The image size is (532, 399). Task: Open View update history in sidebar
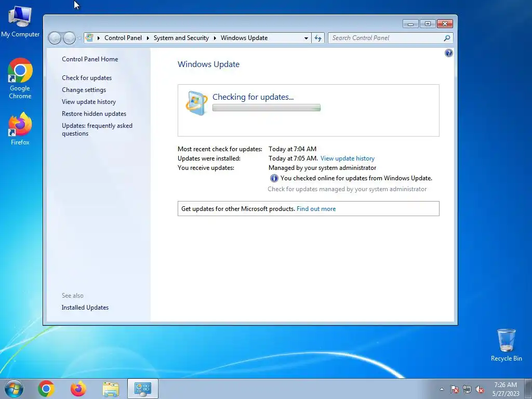pyautogui.click(x=89, y=102)
